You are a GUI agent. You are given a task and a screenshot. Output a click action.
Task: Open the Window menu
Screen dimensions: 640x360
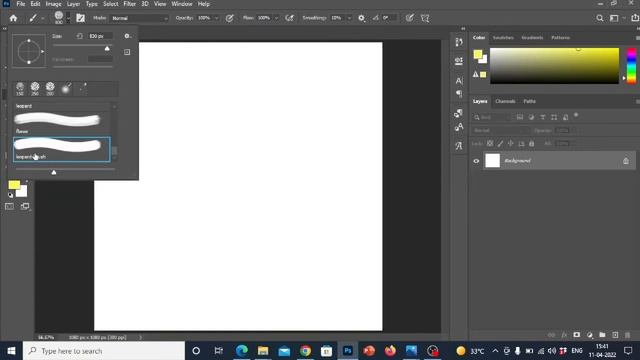[182, 4]
